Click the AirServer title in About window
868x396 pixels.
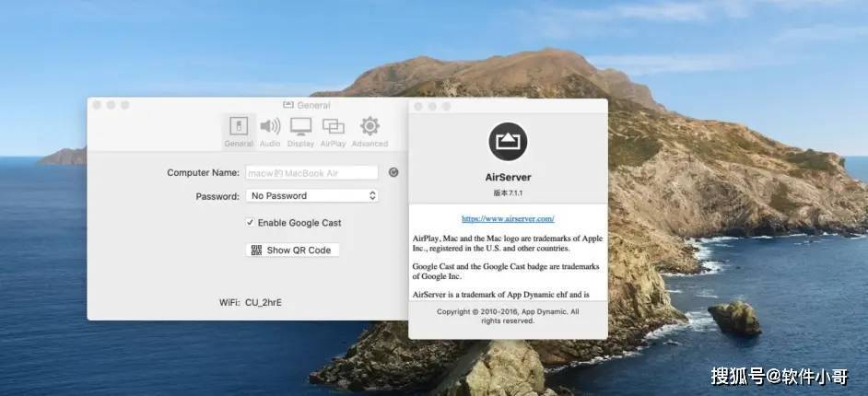tap(508, 178)
